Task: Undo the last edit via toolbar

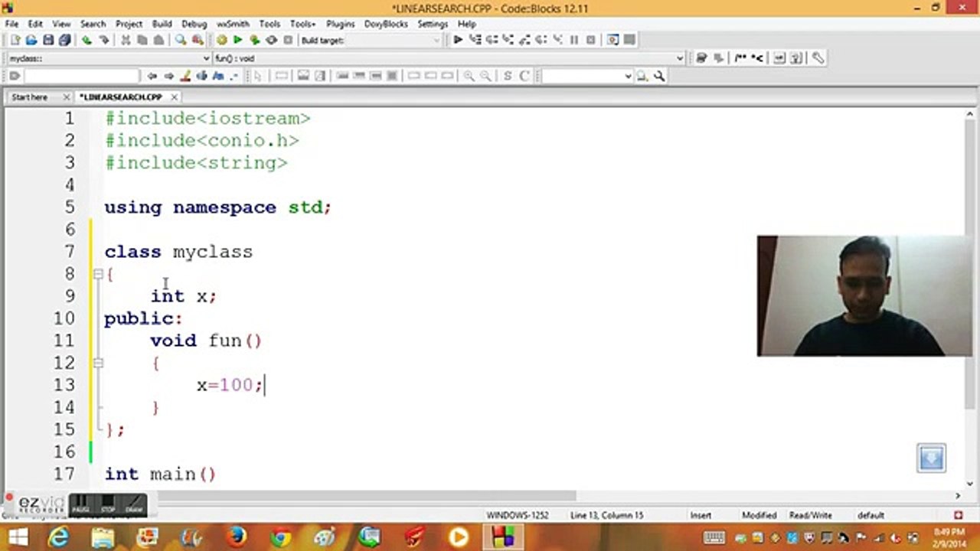Action: click(87, 40)
